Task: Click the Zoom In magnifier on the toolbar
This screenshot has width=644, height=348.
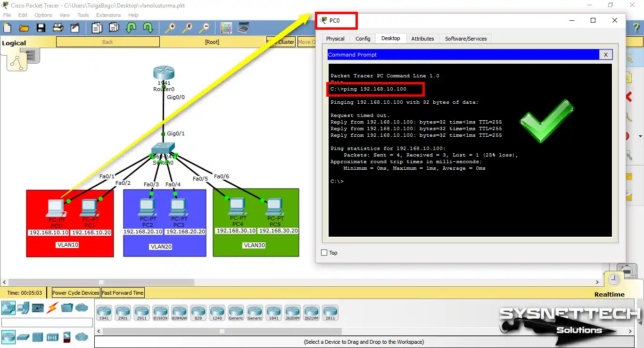Action: pos(170,28)
